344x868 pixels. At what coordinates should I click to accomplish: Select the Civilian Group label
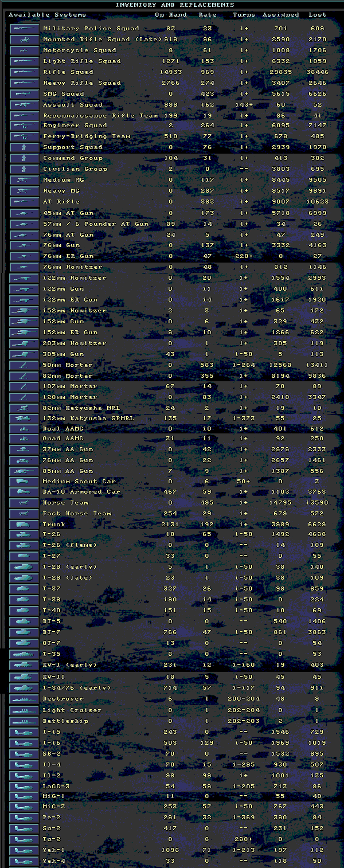(75, 169)
